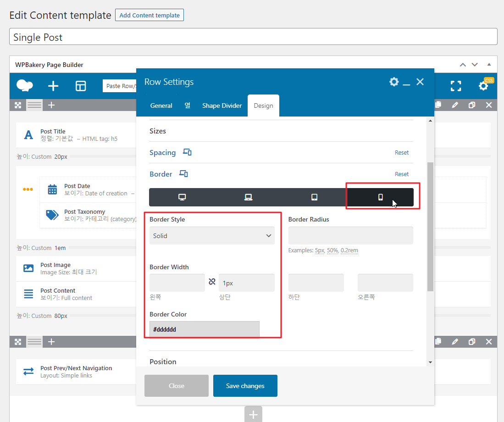Click scrollbar up arrow in Row Settings

tap(430, 121)
